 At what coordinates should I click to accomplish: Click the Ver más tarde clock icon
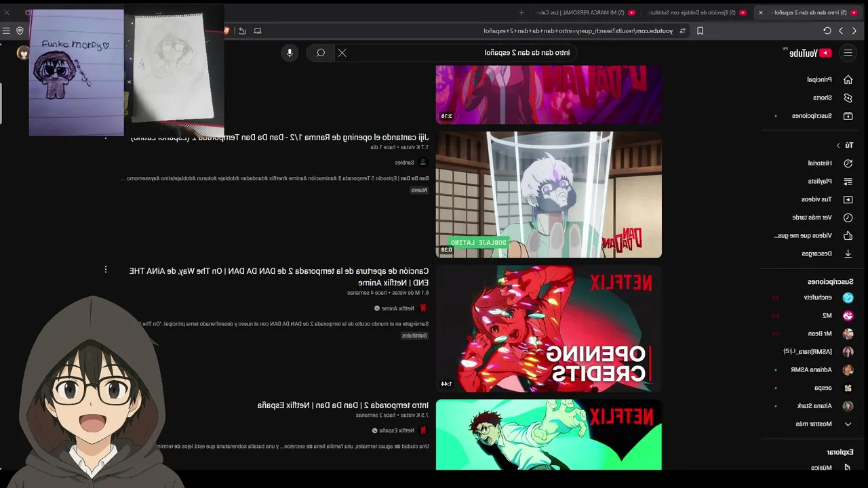coord(848,218)
